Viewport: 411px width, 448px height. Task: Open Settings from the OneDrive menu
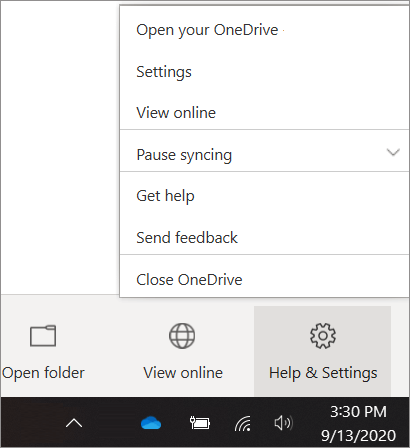pos(264,72)
